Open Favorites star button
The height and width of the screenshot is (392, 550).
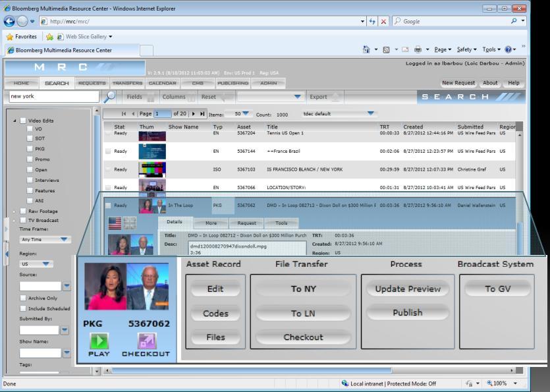[x=21, y=36]
